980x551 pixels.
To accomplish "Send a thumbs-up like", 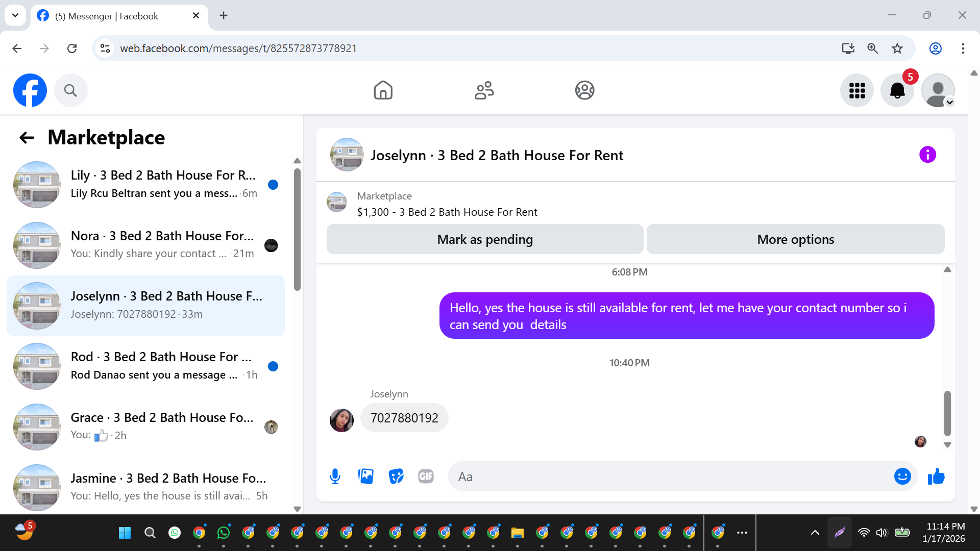I will 936,477.
